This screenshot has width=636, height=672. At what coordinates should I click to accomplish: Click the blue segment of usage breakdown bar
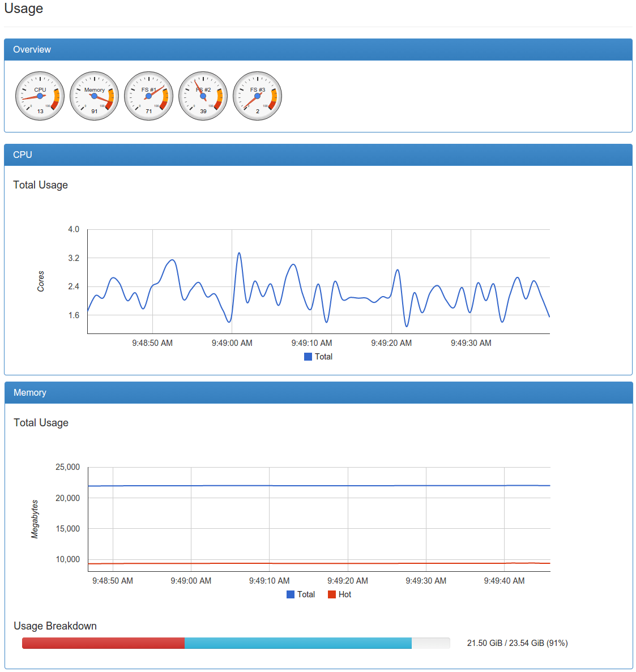click(x=298, y=643)
